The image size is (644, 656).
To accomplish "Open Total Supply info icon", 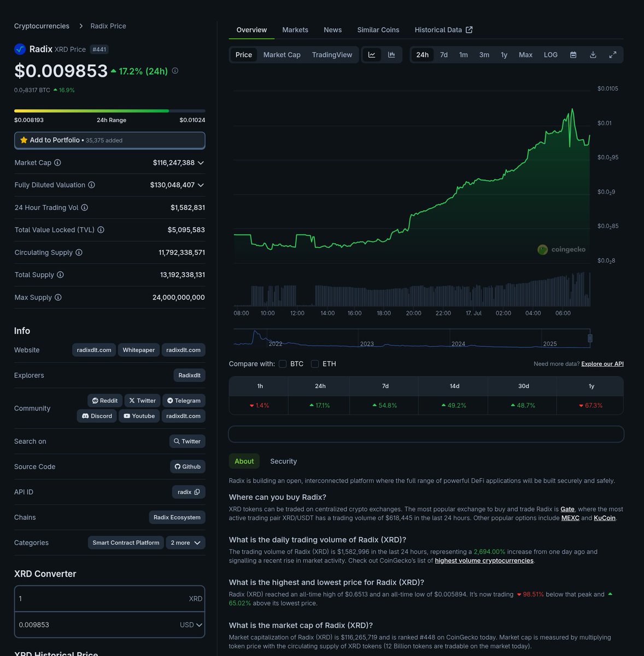I will click(60, 274).
